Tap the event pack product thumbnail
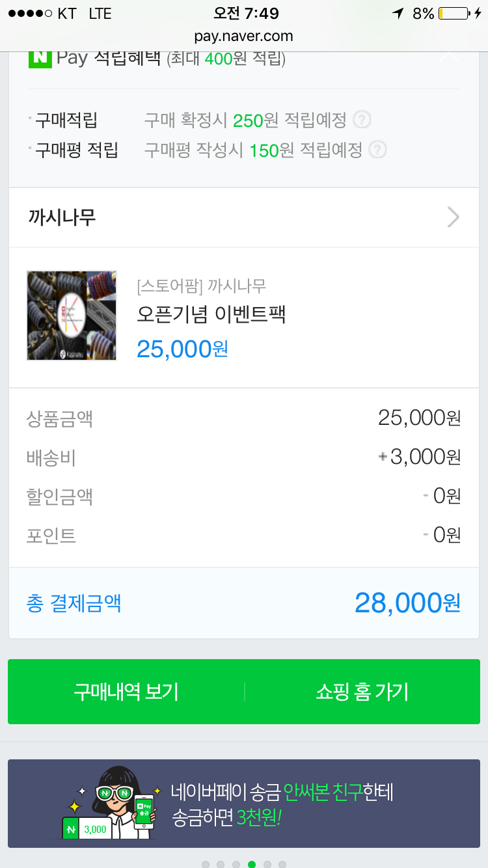This screenshot has width=488, height=868. pyautogui.click(x=72, y=316)
